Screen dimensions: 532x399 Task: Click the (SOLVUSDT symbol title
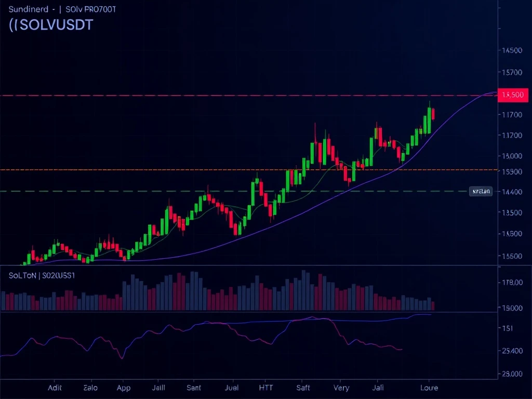[51, 24]
